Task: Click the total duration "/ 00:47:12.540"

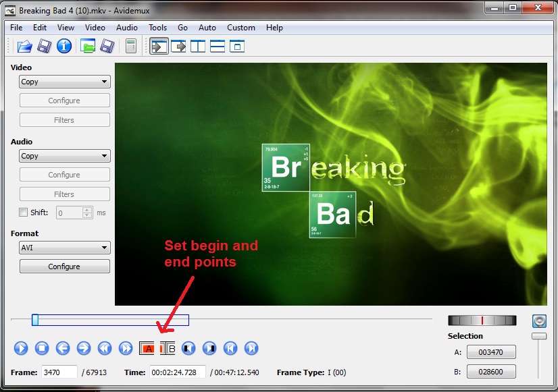Action: click(234, 372)
